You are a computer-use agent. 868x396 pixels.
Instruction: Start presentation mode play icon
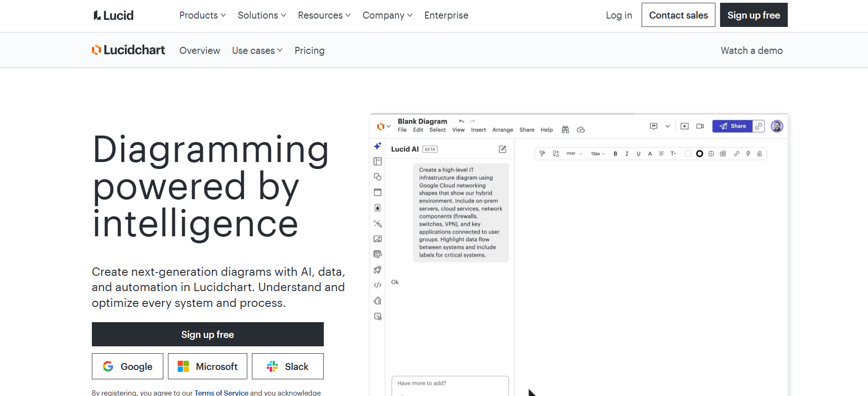685,126
